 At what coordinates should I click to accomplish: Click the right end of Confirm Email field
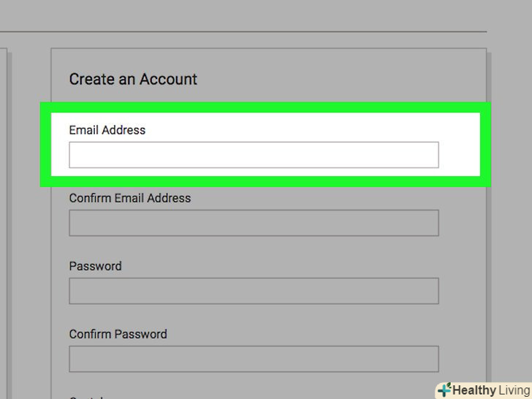pyautogui.click(x=430, y=223)
